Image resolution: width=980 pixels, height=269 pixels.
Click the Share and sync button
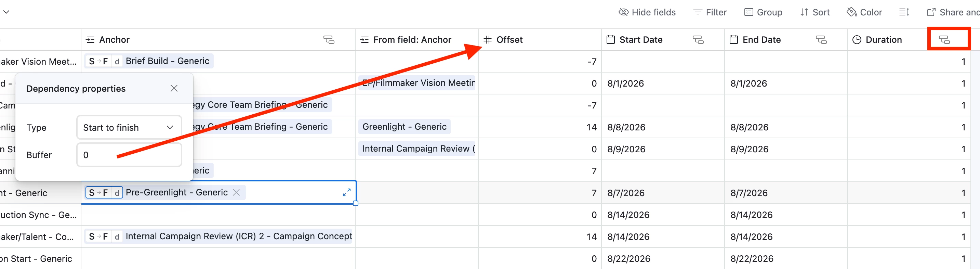click(953, 12)
